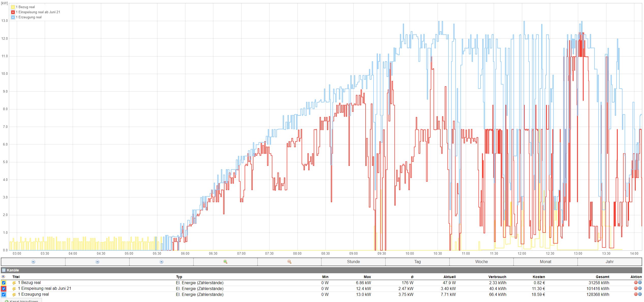Click remove icon for 1 Bezug real
644x302 pixels.
pyautogui.click(x=636, y=283)
